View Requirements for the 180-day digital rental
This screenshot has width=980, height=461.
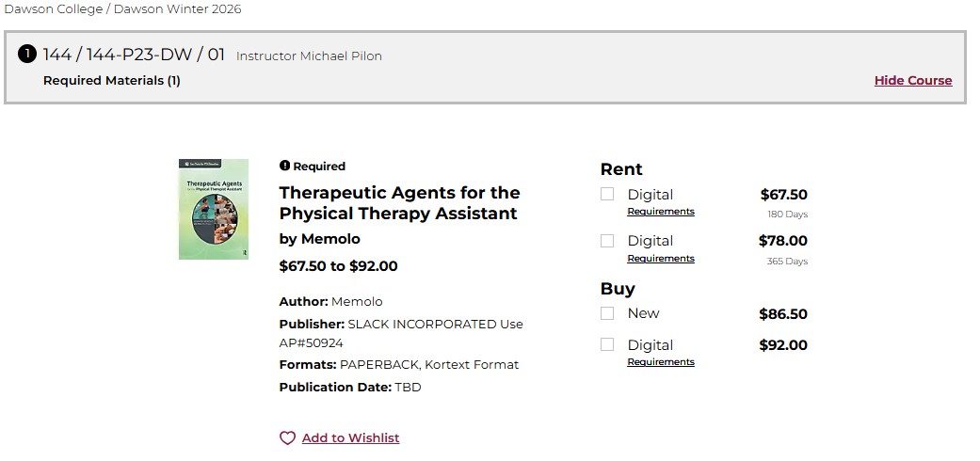(x=660, y=212)
